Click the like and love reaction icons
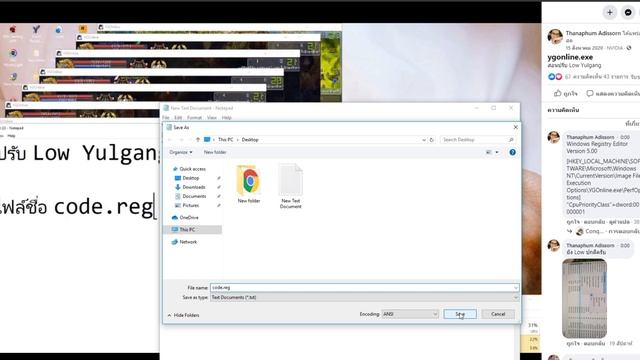640x360 pixels. [x=555, y=77]
